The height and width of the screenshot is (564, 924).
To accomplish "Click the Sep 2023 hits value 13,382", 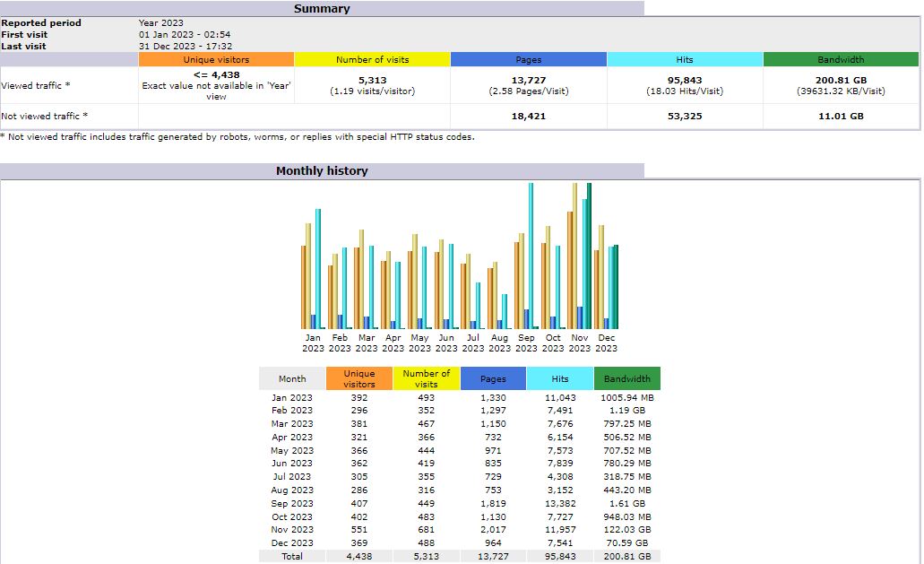I will [560, 503].
